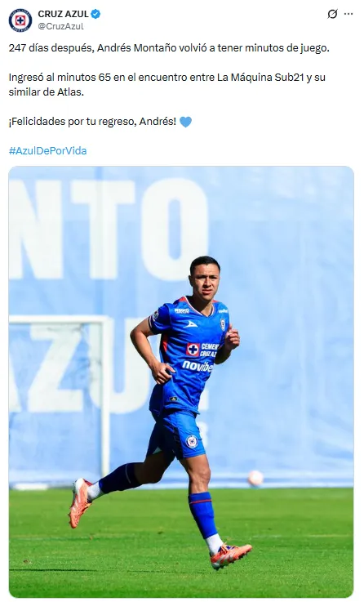Open the attached player photo

(181, 381)
